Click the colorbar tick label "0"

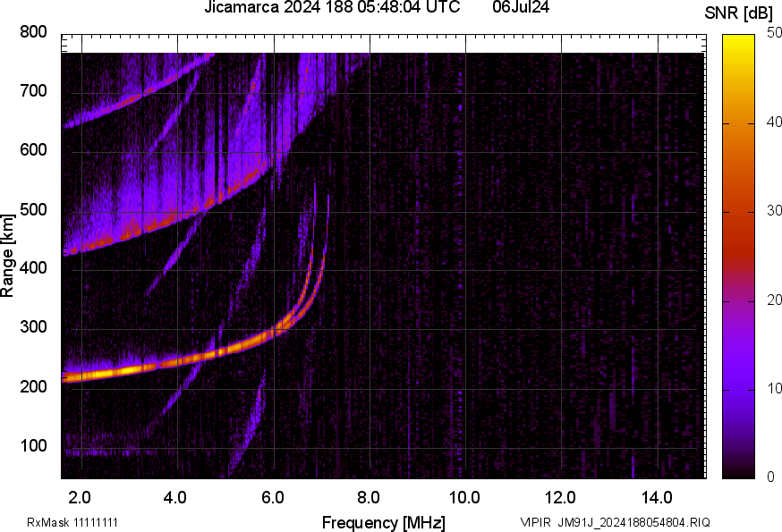(771, 477)
